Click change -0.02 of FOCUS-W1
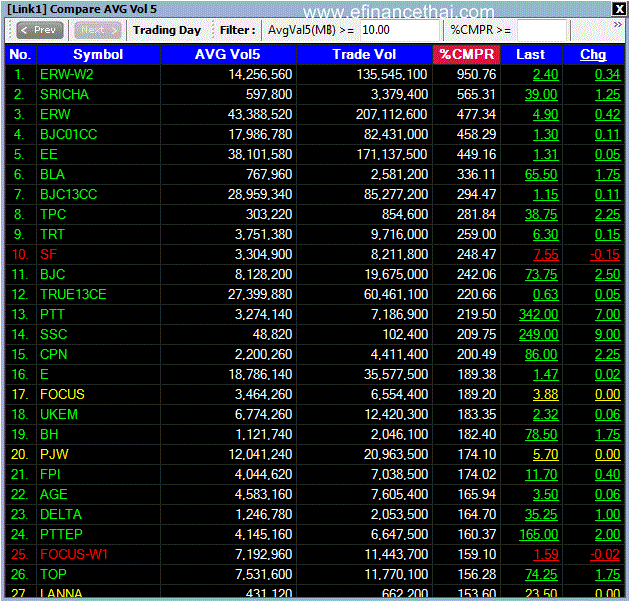This screenshot has width=630, height=602. click(x=605, y=555)
